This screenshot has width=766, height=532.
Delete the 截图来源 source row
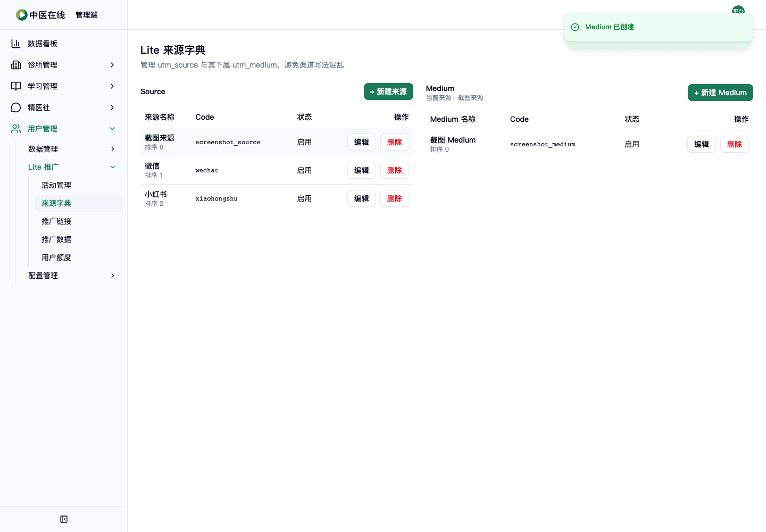click(395, 142)
